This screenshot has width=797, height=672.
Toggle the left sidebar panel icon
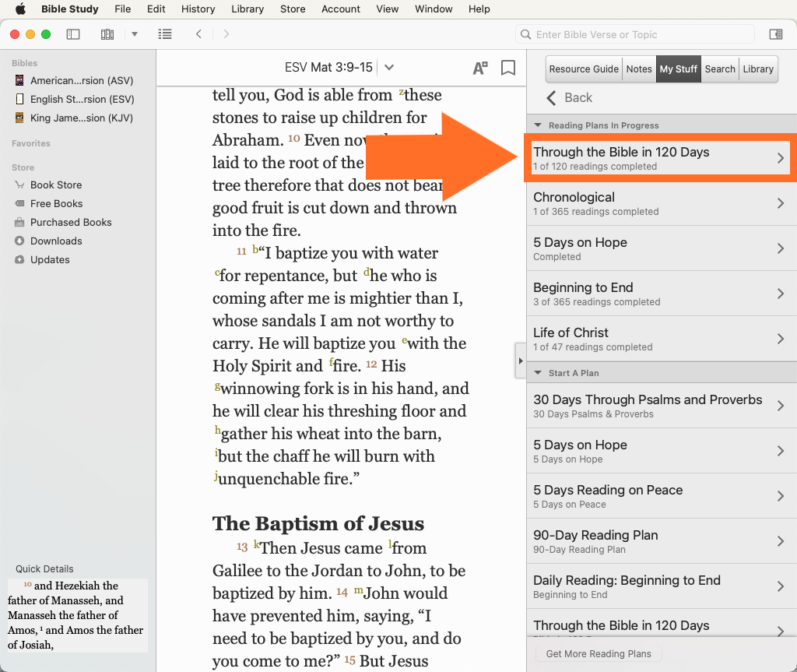pyautogui.click(x=73, y=34)
